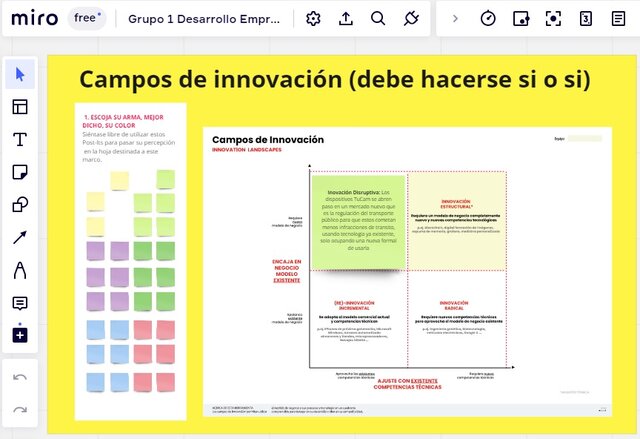
Task: Expand the collapsed toolbar chevron
Action: 456,18
